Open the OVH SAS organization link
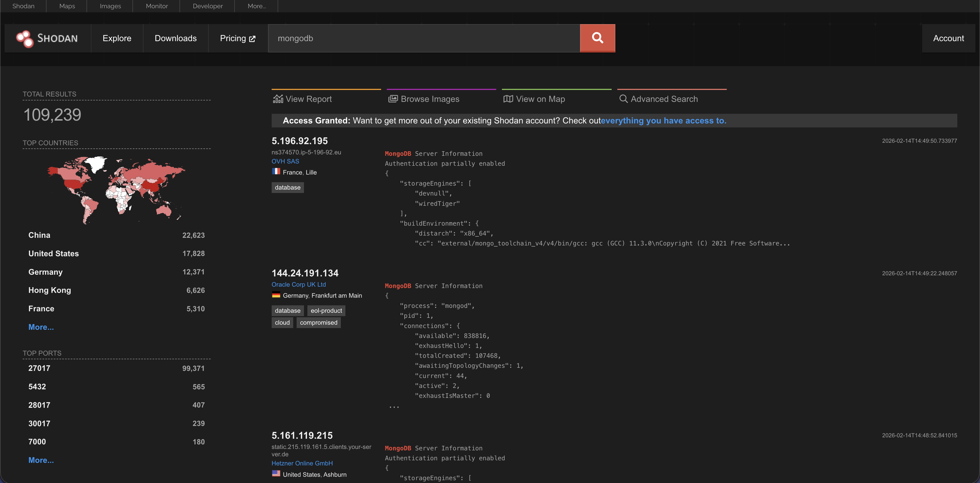This screenshot has width=980, height=483. (285, 161)
